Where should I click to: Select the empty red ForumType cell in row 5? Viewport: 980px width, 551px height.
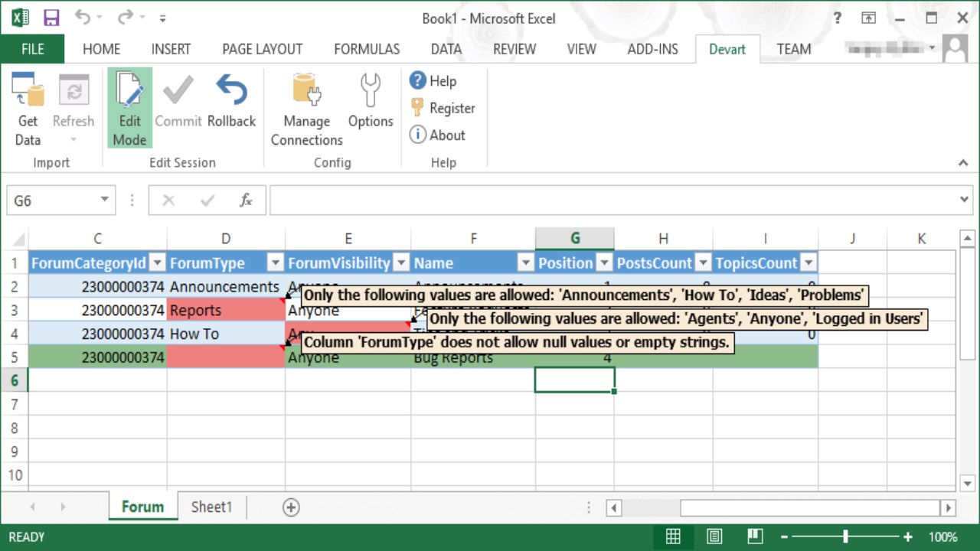(226, 357)
